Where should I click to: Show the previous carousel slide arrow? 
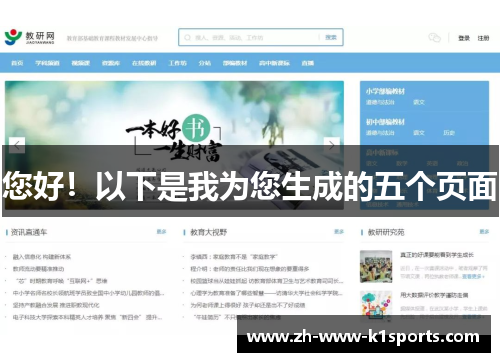click(x=17, y=145)
